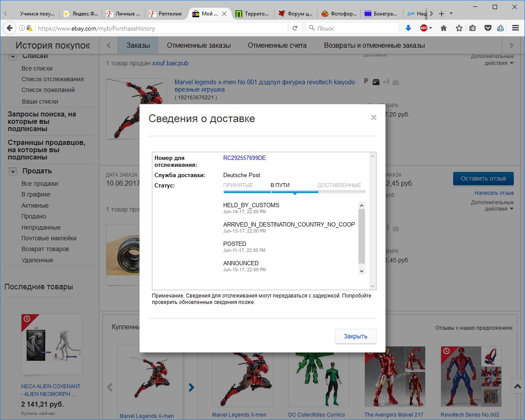Open the hamburger menu icon
Viewport: 525px width, 420px height.
[516, 28]
